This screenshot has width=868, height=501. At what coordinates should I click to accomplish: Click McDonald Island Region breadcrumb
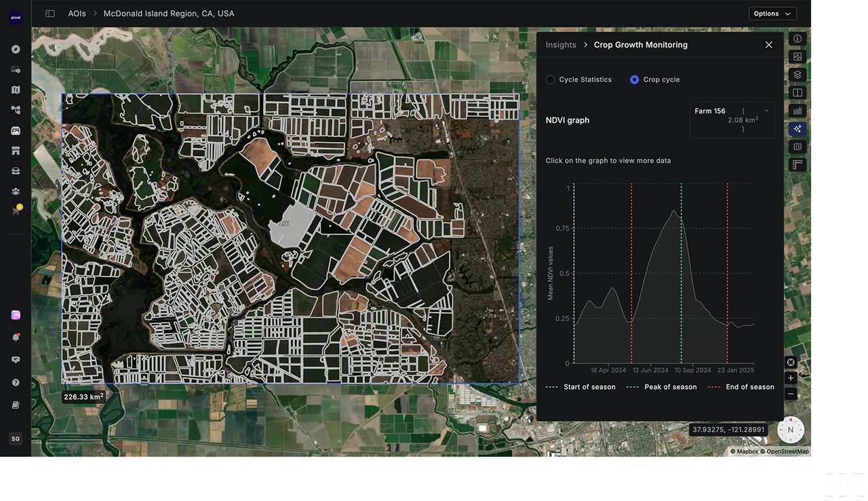(169, 14)
